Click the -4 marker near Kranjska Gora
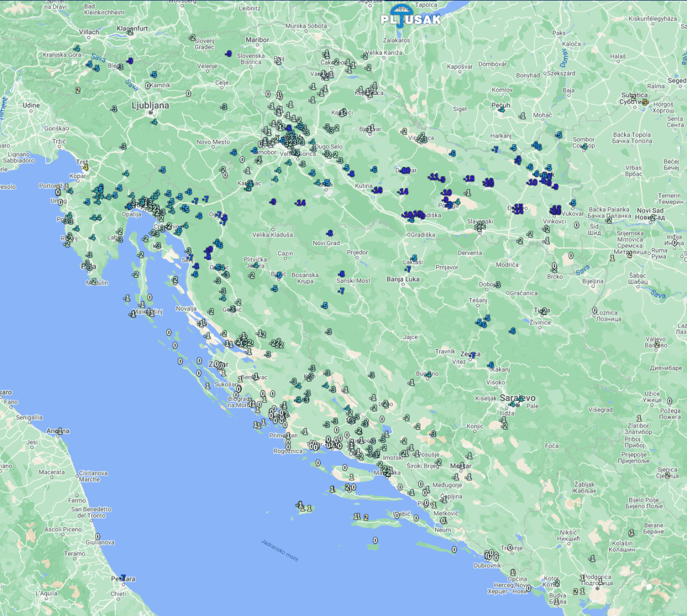This screenshot has height=616, width=687. (77, 48)
